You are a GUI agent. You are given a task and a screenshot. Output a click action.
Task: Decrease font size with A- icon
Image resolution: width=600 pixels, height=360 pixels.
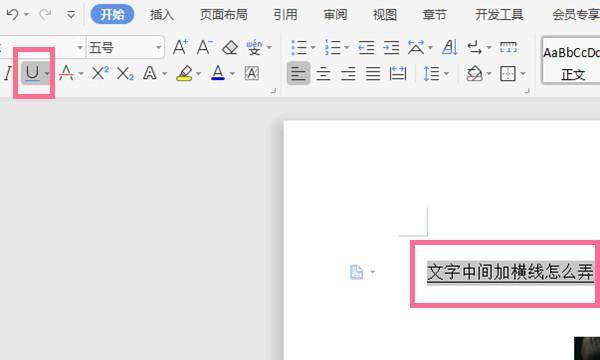click(x=205, y=47)
